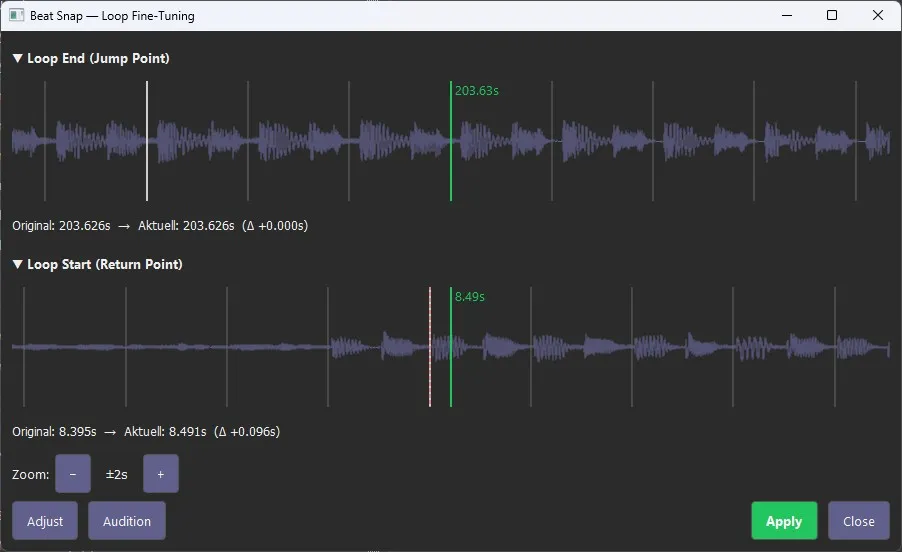Click the ±2s zoom range value
The width and height of the screenshot is (902, 552).
(117, 474)
